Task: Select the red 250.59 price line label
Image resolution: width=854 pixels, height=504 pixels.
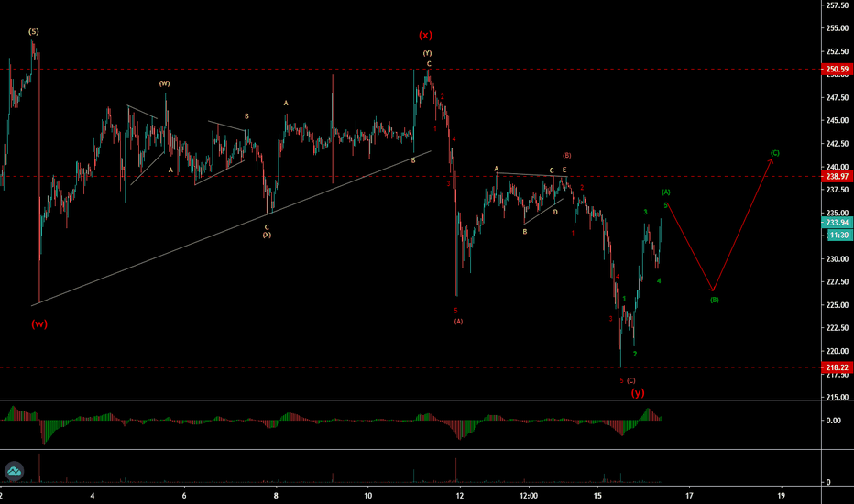Action: 838,70
